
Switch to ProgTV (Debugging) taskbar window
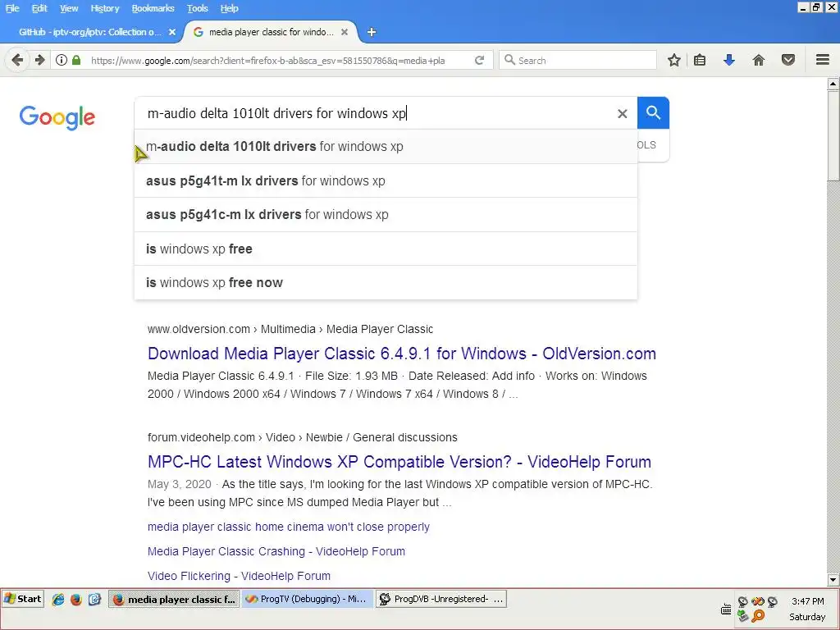(x=306, y=599)
